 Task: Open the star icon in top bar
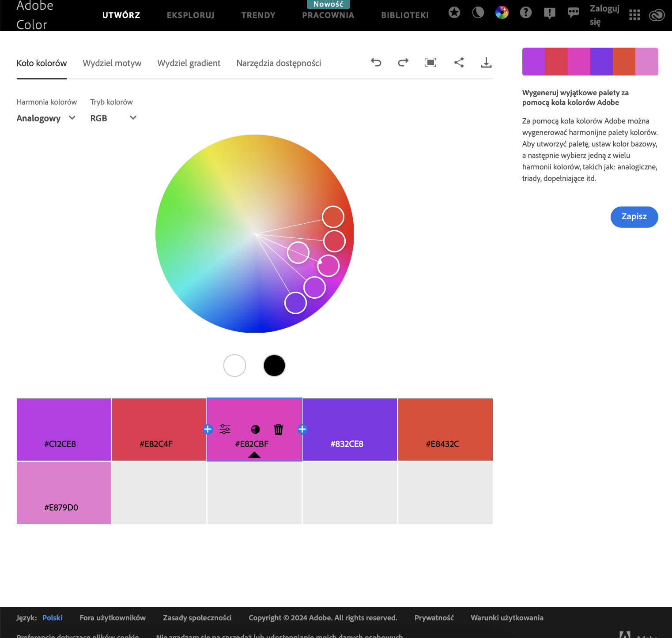coord(454,12)
